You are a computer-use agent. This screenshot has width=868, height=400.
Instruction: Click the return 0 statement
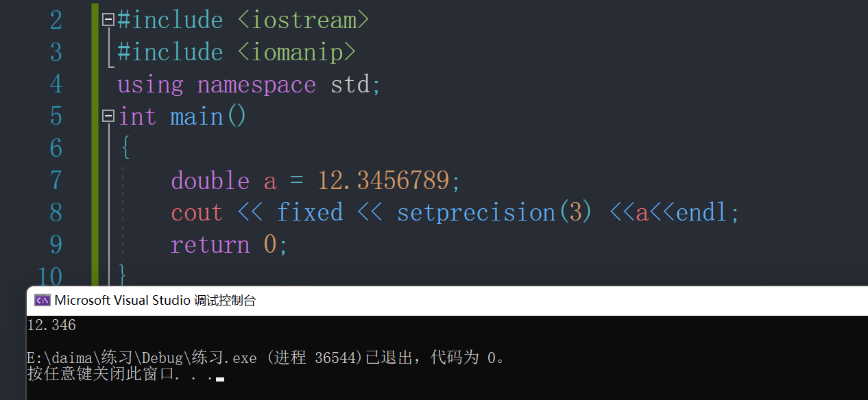pos(228,244)
